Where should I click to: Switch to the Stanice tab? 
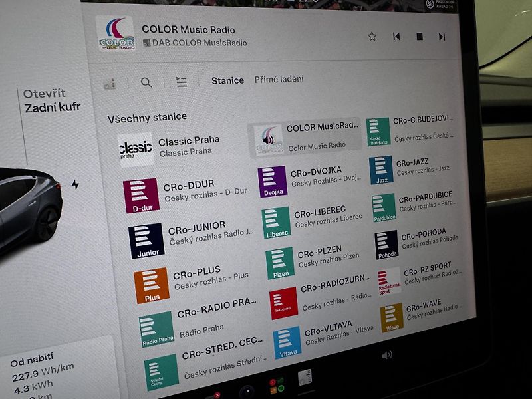[227, 80]
